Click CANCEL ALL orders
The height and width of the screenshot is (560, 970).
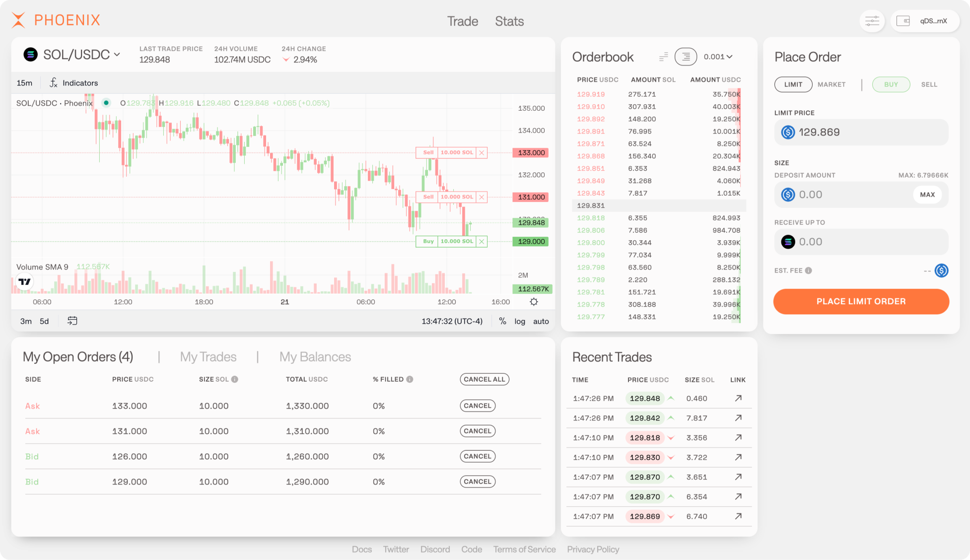pyautogui.click(x=485, y=379)
